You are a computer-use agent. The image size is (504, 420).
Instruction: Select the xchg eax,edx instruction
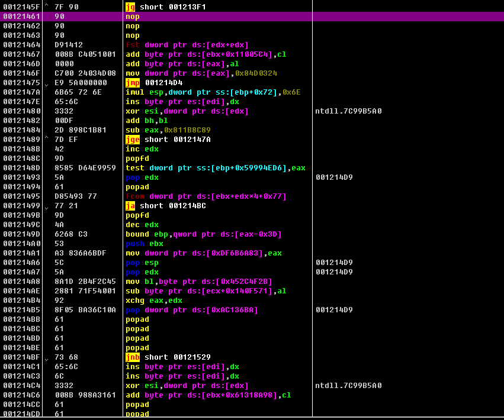[149, 301]
